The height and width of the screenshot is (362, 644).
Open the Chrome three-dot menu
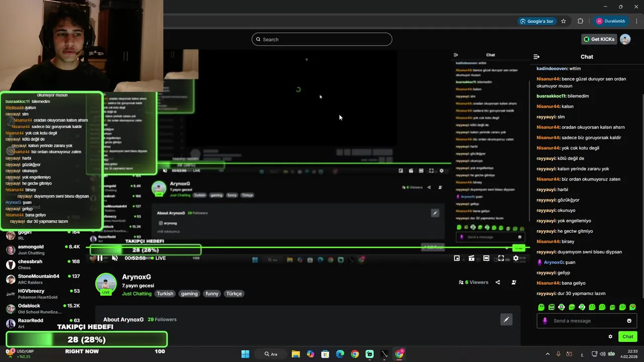(637, 21)
